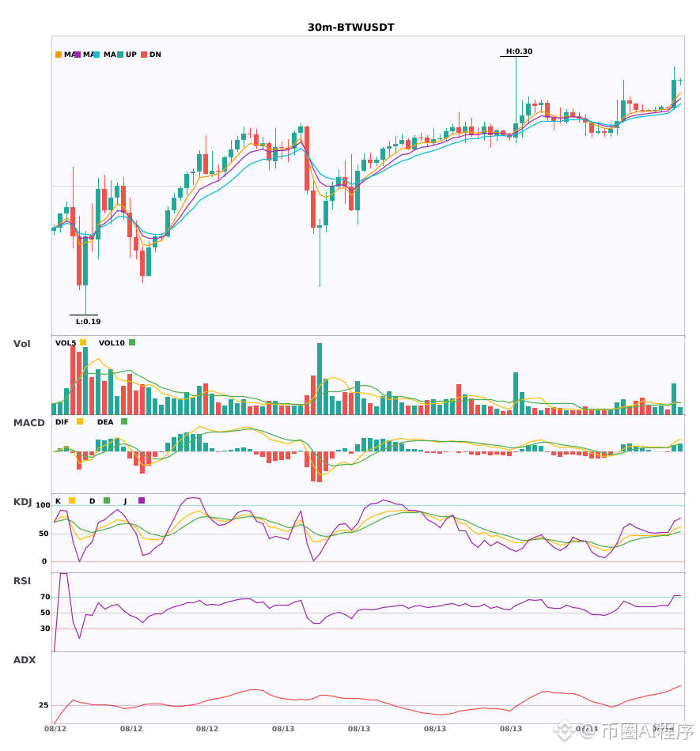
Task: Select the RSI panel label
Action: pos(22,581)
